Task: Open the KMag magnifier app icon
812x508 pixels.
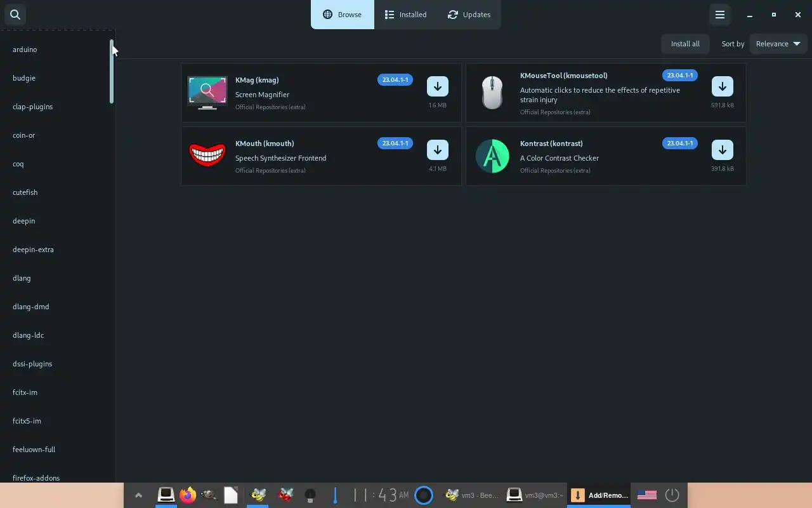Action: [207, 93]
